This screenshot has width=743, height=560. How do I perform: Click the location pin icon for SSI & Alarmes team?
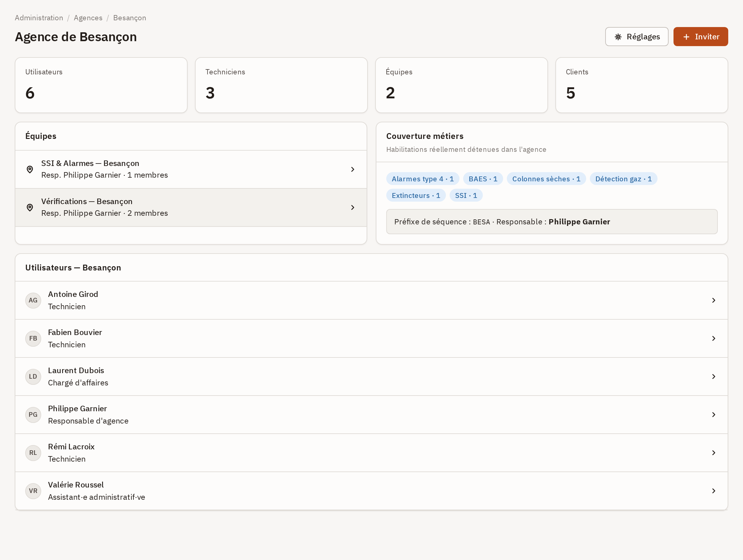[30, 170]
